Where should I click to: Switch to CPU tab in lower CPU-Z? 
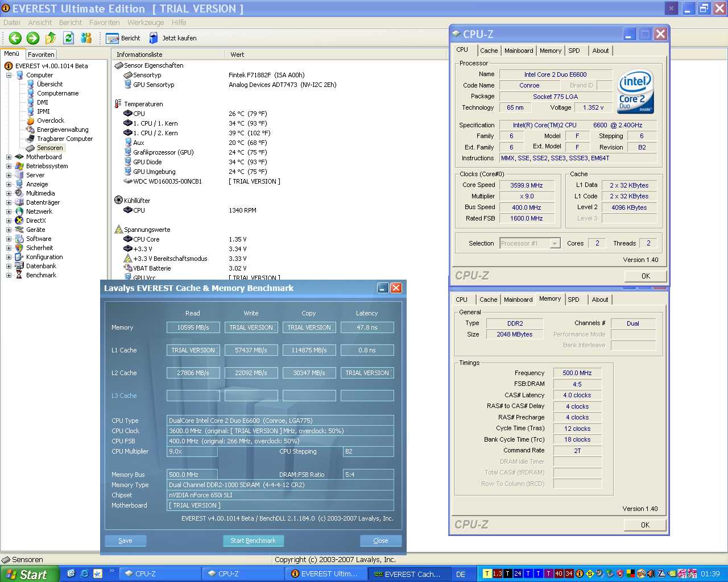click(x=461, y=300)
